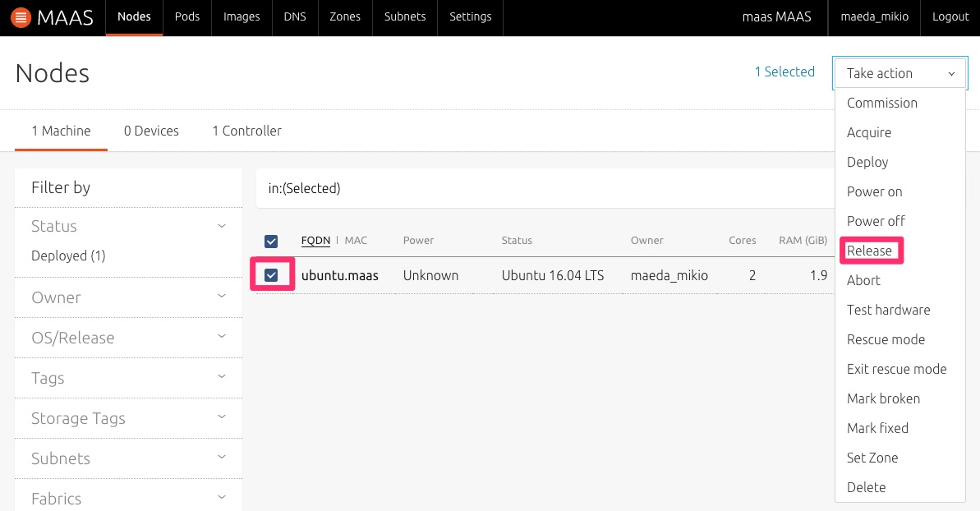Toggle the ubuntu.maas row checkbox

[271, 275]
